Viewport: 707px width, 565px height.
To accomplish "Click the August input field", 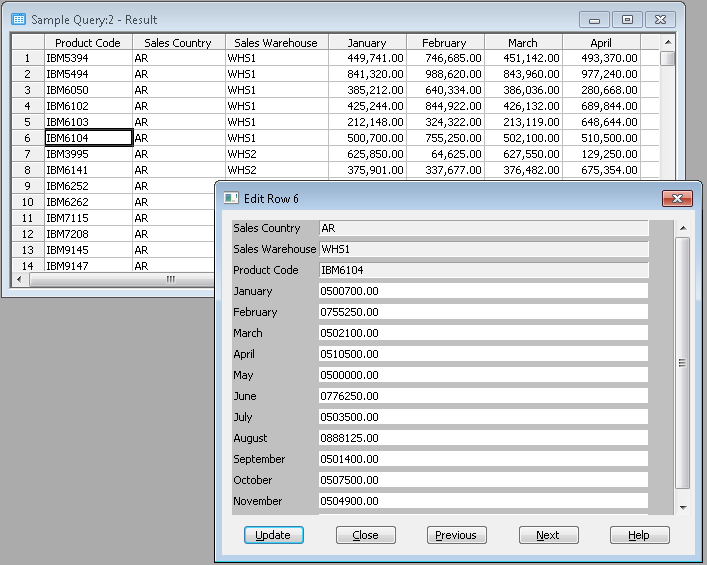I will [x=483, y=438].
